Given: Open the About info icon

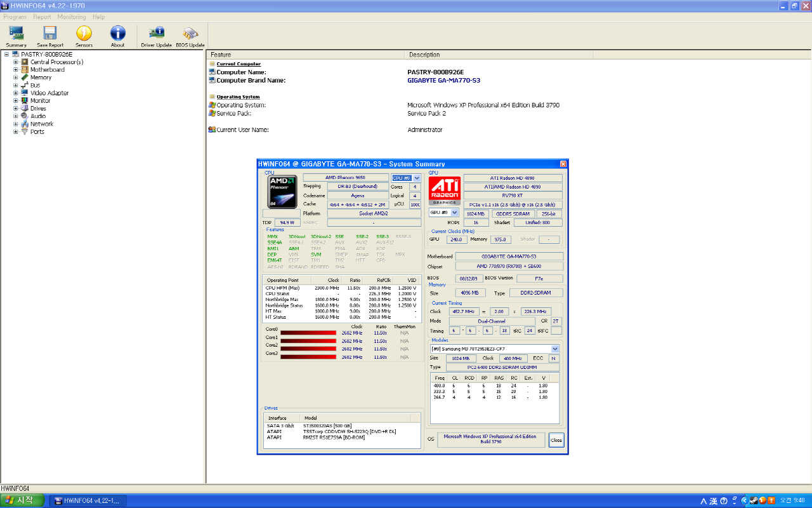Looking at the screenshot, I should pos(118,36).
